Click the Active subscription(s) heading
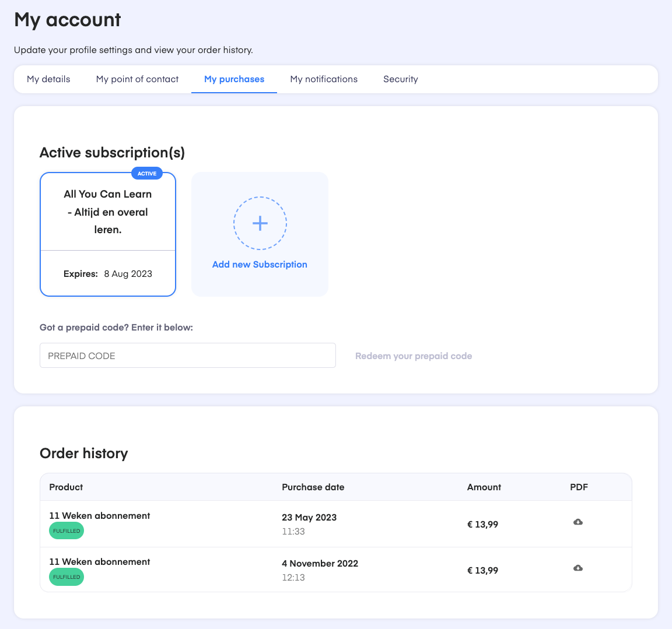Viewport: 672px width, 629px height. 112,152
